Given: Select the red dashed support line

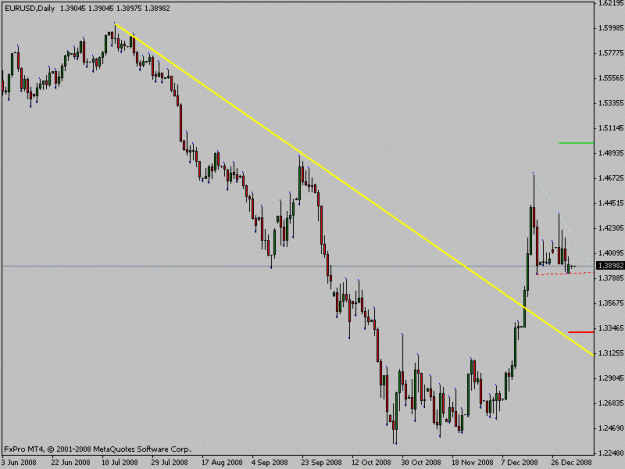Looking at the screenshot, I should tap(566, 273).
